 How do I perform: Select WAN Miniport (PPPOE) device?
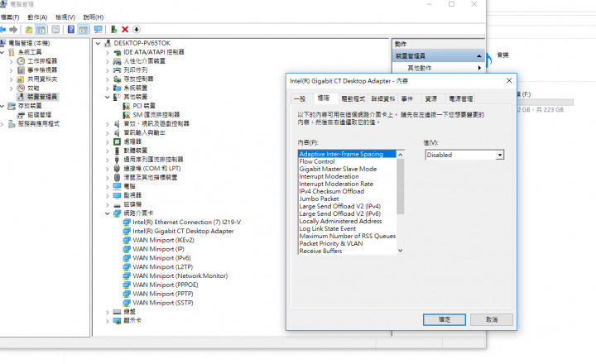coord(165,285)
